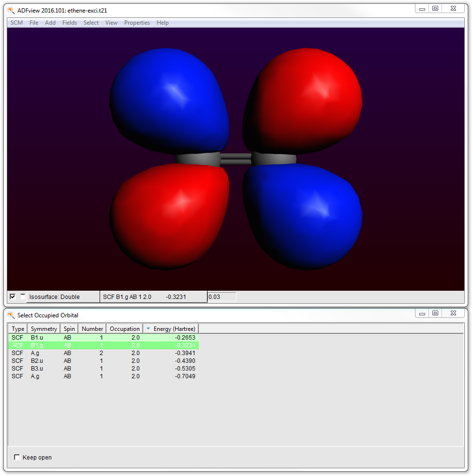Select the B1.u orbital row
The width and height of the screenshot is (473, 476).
(103, 338)
